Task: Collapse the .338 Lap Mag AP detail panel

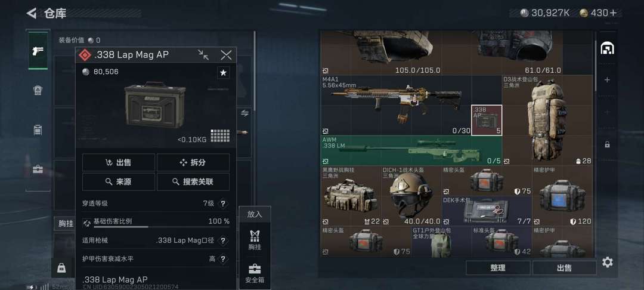Action: 203,55
